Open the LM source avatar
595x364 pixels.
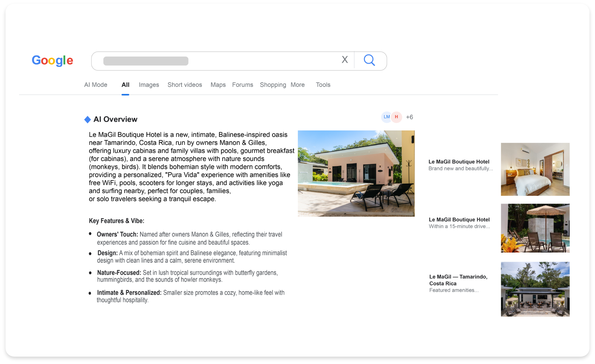(386, 117)
